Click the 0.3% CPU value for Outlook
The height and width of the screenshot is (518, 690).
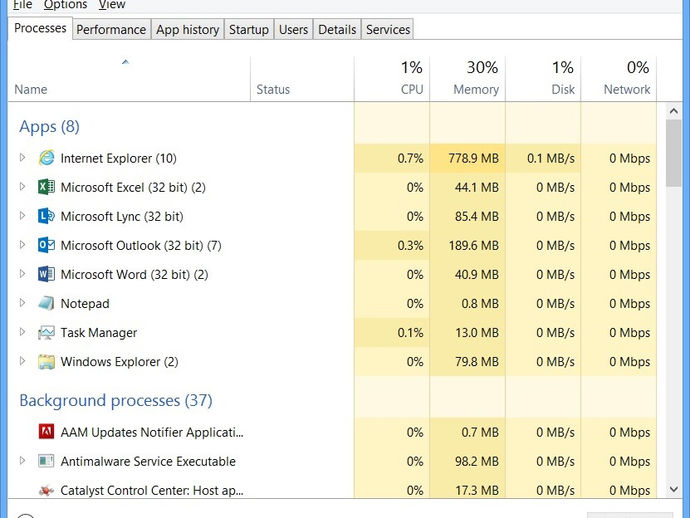[410, 245]
